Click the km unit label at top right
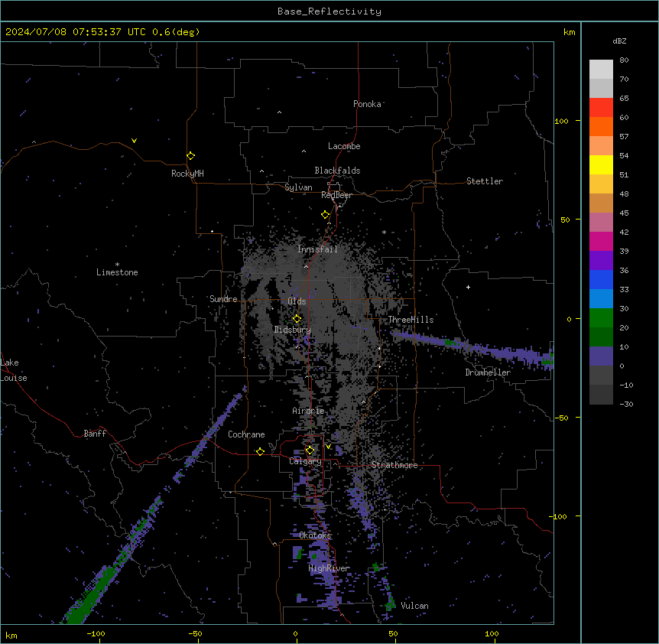Viewport: 659px width, 644px height. click(x=570, y=32)
